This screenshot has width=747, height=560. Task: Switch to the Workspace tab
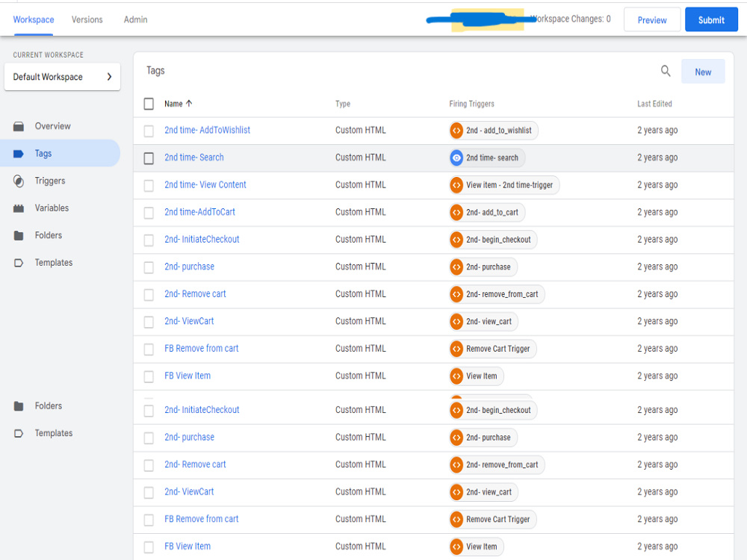pyautogui.click(x=34, y=19)
